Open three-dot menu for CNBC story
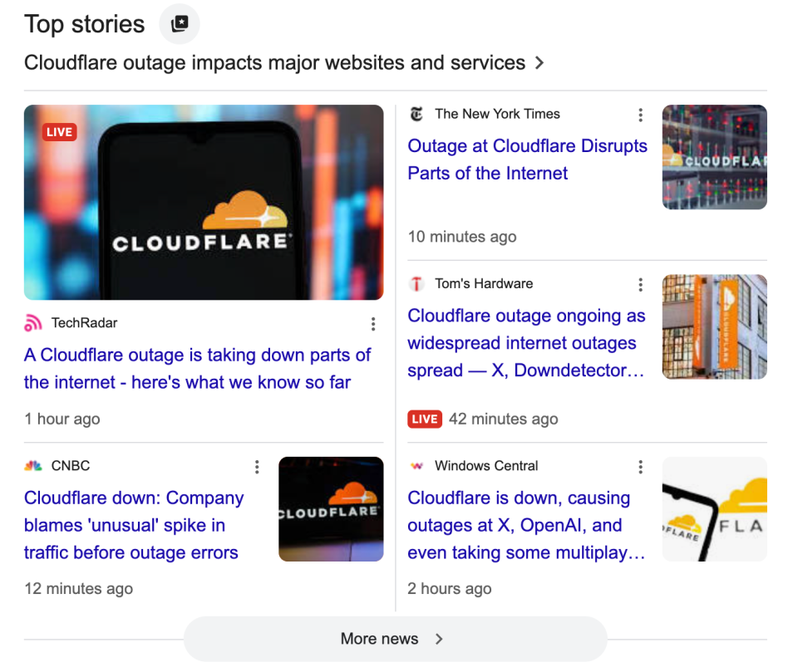This screenshot has height=672, width=798. tap(257, 467)
